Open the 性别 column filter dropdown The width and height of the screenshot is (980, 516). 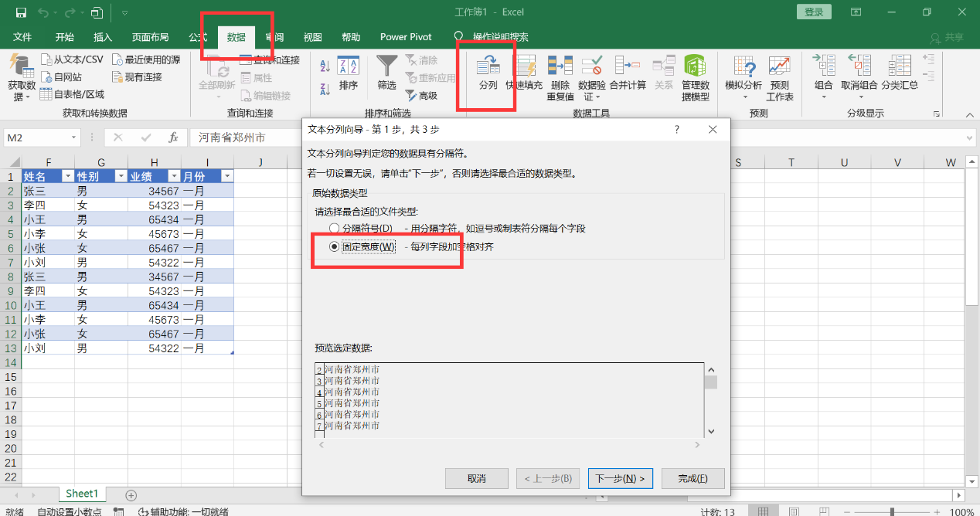click(121, 176)
